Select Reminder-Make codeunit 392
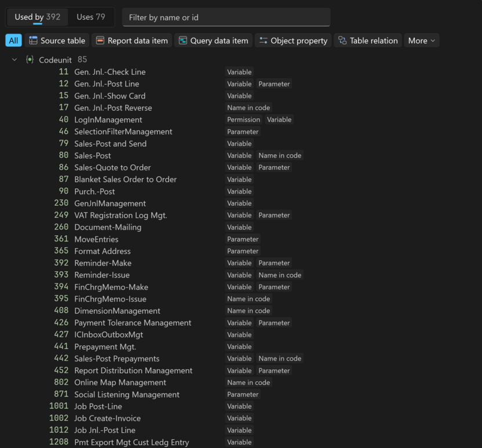 point(103,263)
